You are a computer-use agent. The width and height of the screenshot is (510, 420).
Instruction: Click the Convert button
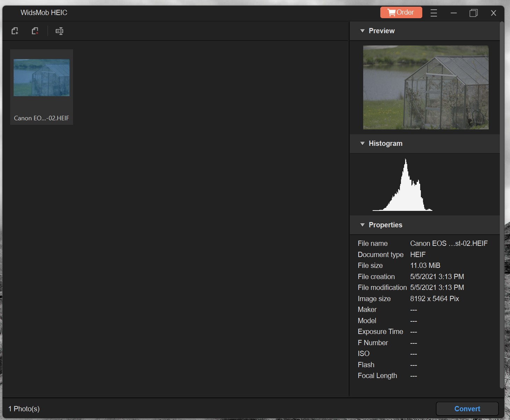pyautogui.click(x=467, y=408)
